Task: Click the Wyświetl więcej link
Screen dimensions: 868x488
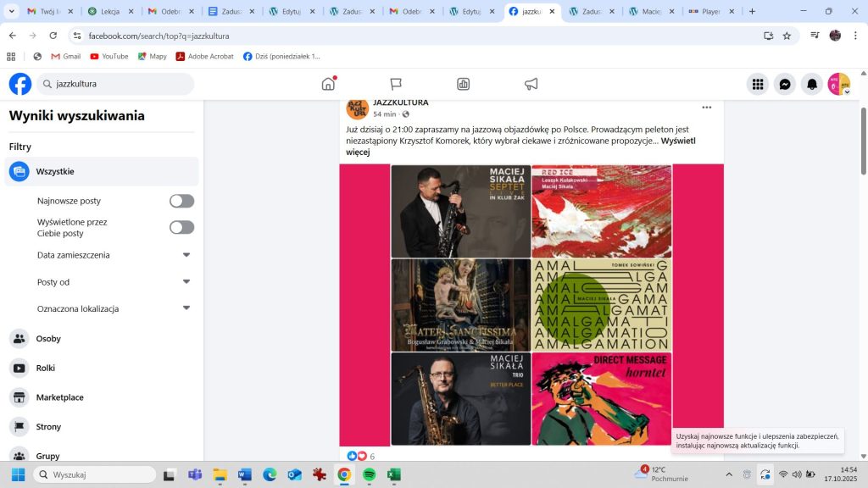Action: [x=677, y=141]
